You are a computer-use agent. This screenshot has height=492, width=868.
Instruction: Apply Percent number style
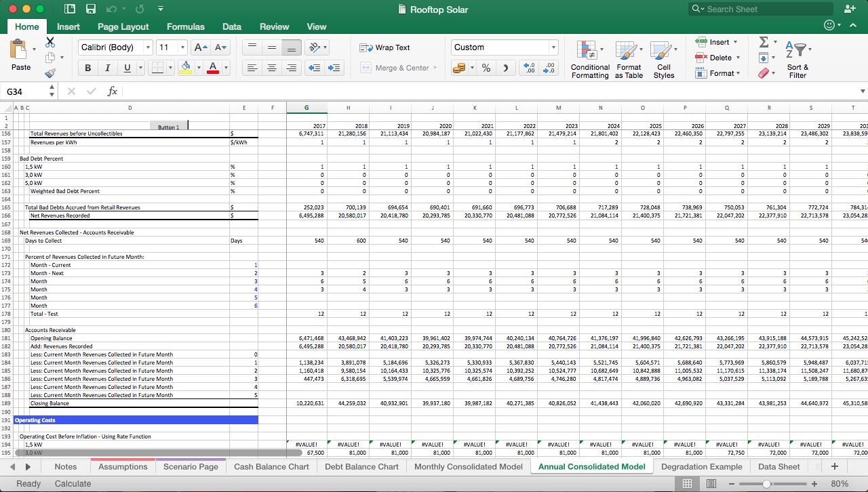pyautogui.click(x=486, y=68)
